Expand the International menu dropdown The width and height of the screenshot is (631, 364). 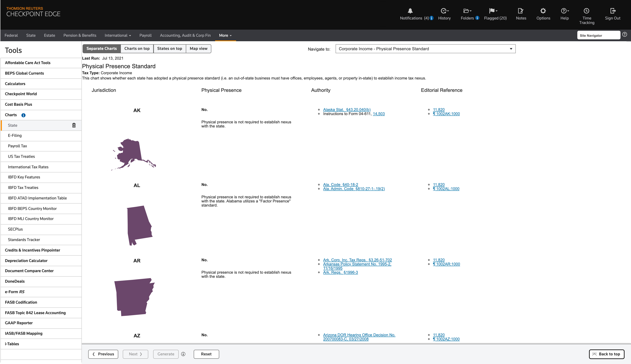click(118, 35)
